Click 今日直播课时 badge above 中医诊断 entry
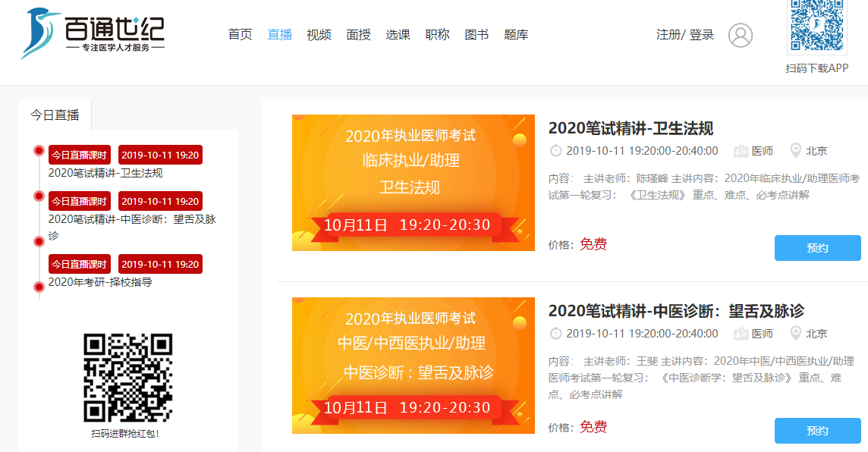This screenshot has width=868, height=452. point(79,201)
